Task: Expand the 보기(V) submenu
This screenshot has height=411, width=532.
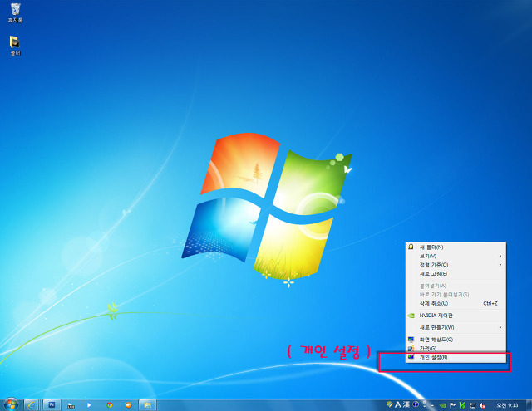Action: point(456,256)
